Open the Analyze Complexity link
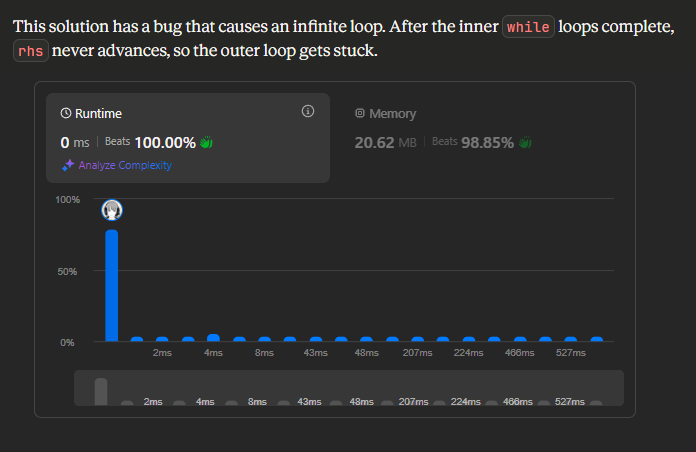 click(125, 165)
